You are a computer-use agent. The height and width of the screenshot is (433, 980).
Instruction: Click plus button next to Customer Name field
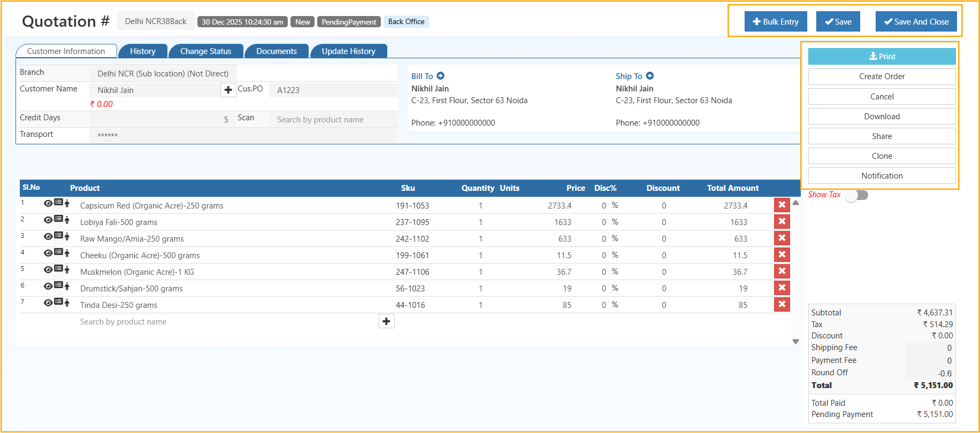(x=228, y=90)
